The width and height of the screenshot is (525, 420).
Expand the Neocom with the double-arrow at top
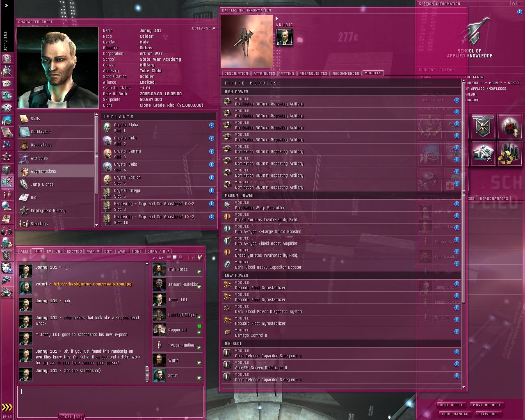(x=6, y=5)
